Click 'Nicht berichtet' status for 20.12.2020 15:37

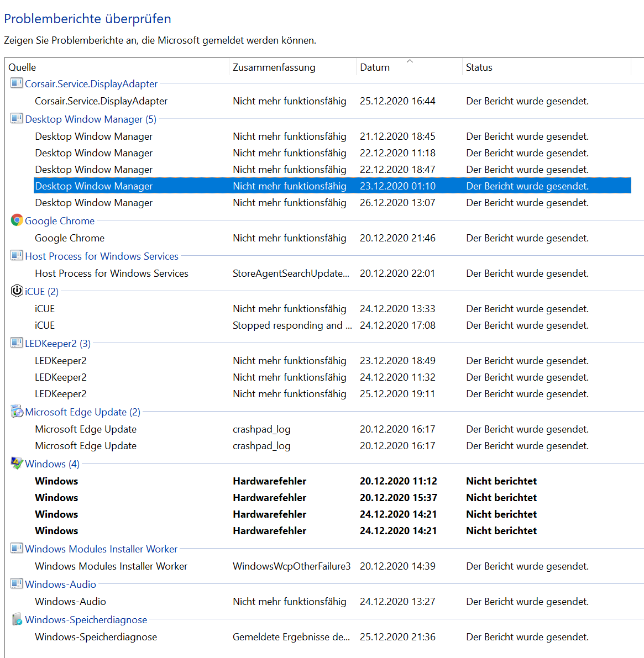(501, 497)
